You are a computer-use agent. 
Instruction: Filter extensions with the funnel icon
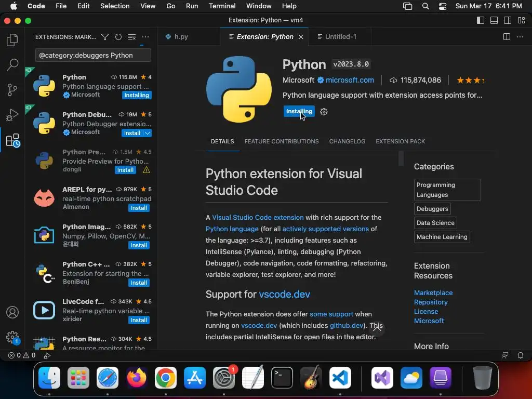105,37
